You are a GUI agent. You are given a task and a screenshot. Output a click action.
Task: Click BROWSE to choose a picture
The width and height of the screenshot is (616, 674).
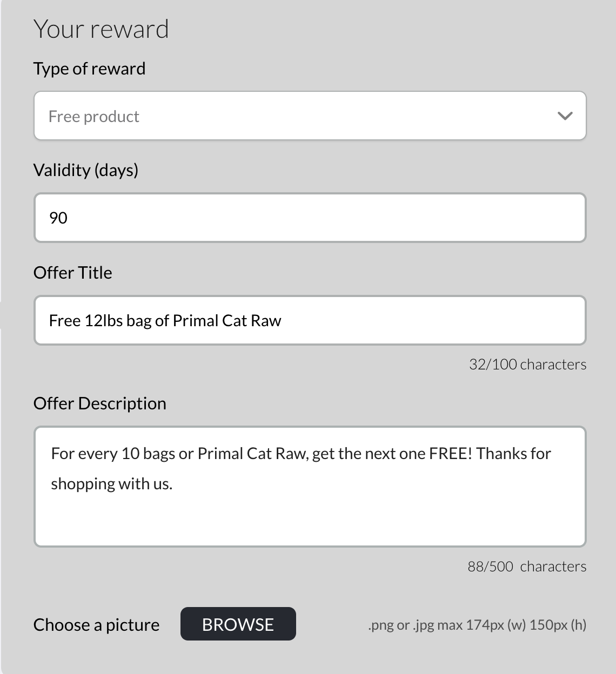tap(238, 624)
